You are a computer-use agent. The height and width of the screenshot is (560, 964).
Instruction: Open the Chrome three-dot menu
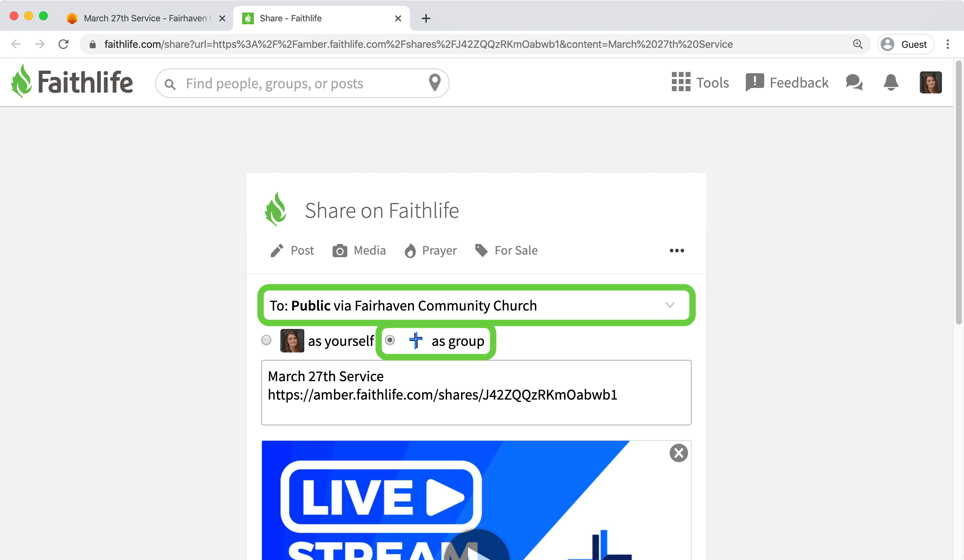click(x=947, y=45)
